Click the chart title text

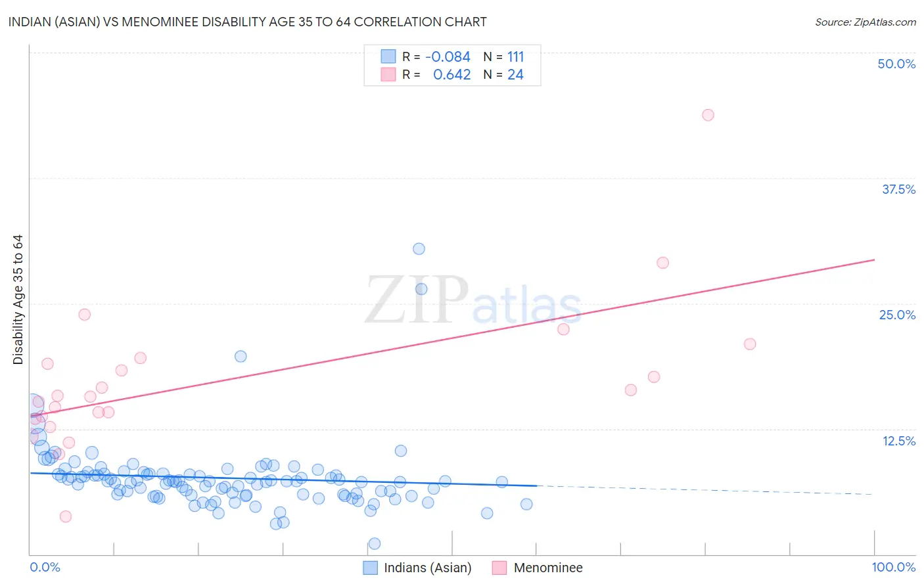point(248,22)
